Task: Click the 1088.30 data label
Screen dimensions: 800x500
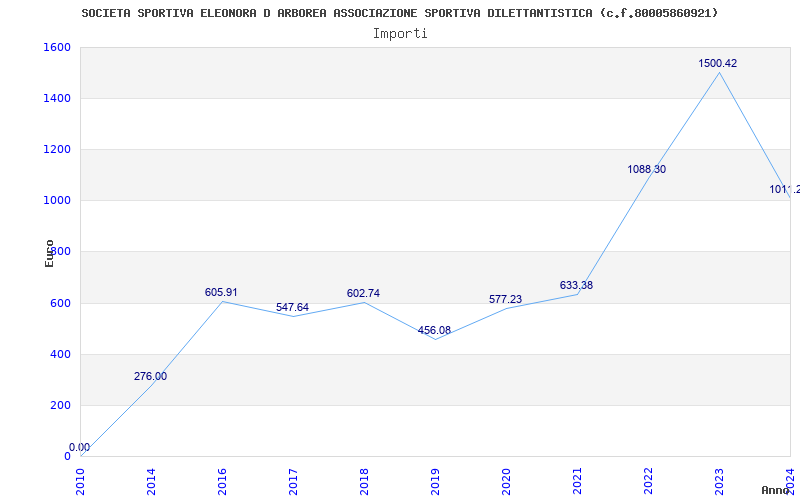Action: [646, 169]
